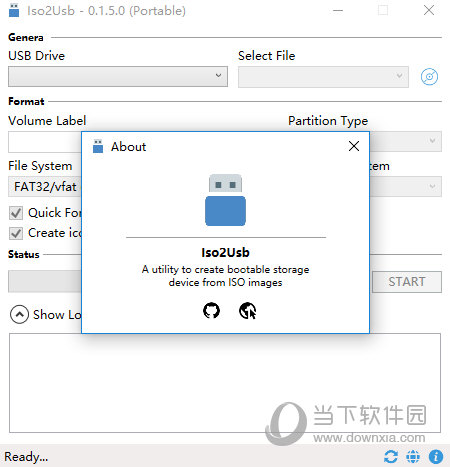Click the Iso2Usb title bar app icon
Viewport: 450px width, 467px height.
coord(14,10)
